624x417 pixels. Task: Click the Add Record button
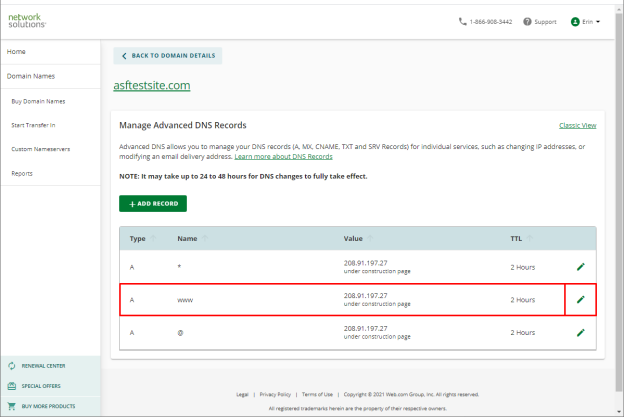click(x=153, y=203)
